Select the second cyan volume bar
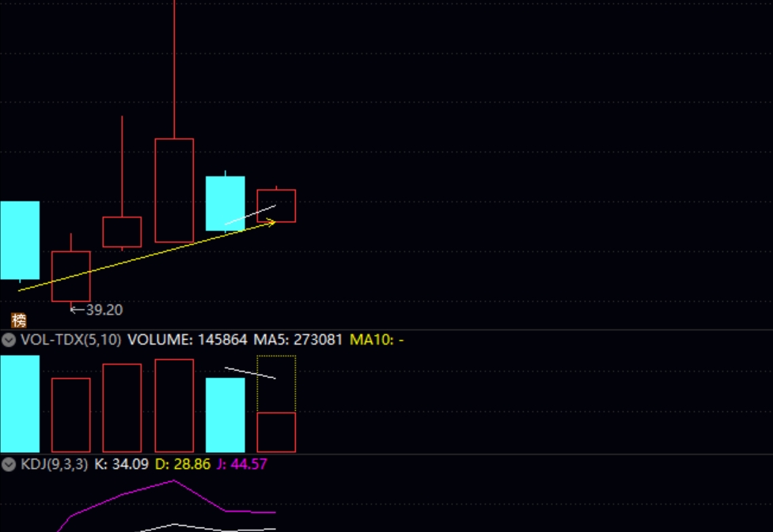This screenshot has height=532, width=773. [x=225, y=415]
